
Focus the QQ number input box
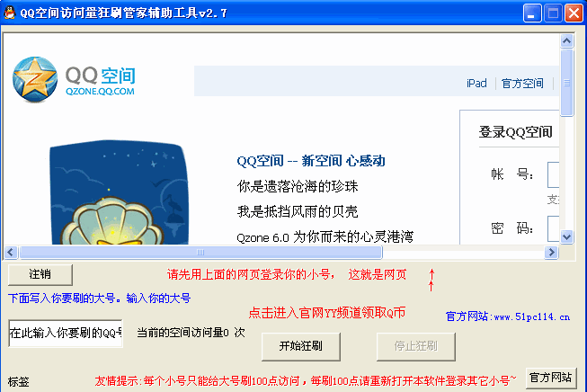coord(66,333)
